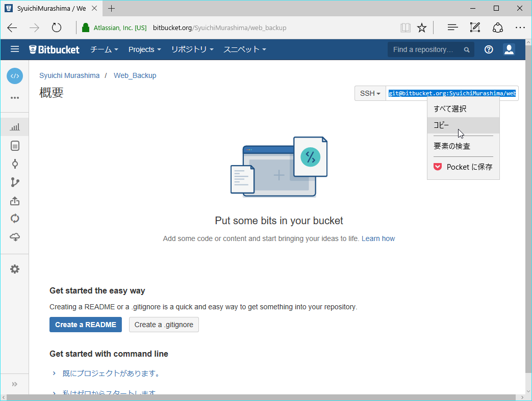Click the 概要 page heading
Viewport: 532px width, 401px height.
[x=52, y=93]
